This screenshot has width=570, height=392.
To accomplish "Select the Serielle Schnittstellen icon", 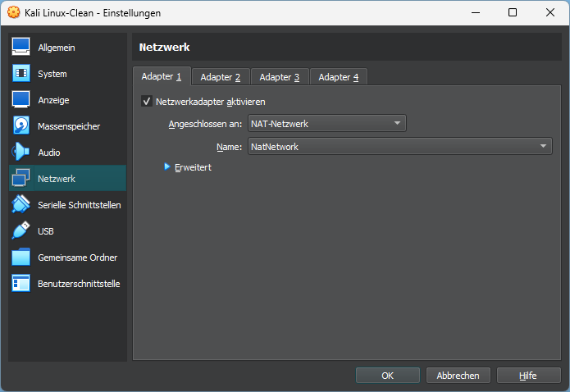I will point(21,205).
